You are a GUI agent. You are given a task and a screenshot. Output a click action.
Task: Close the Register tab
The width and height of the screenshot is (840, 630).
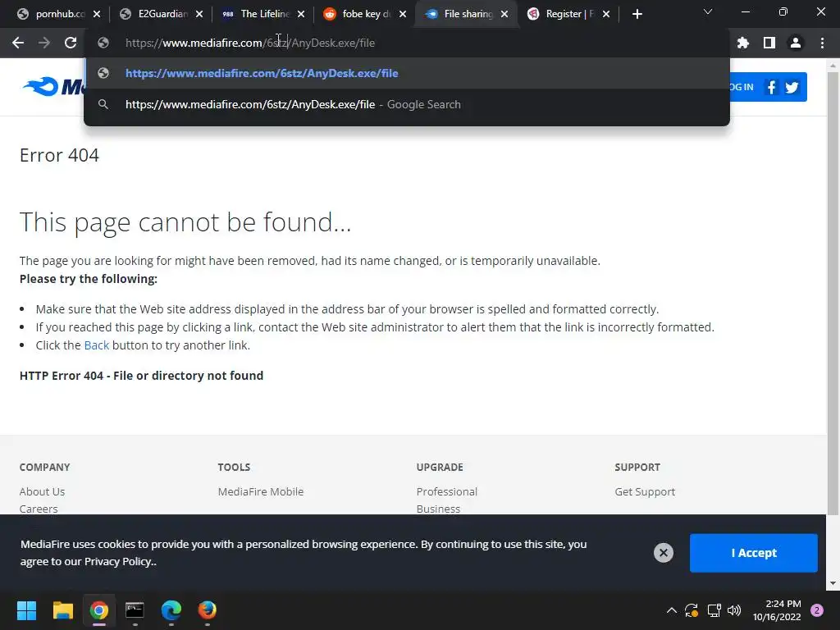(x=606, y=15)
